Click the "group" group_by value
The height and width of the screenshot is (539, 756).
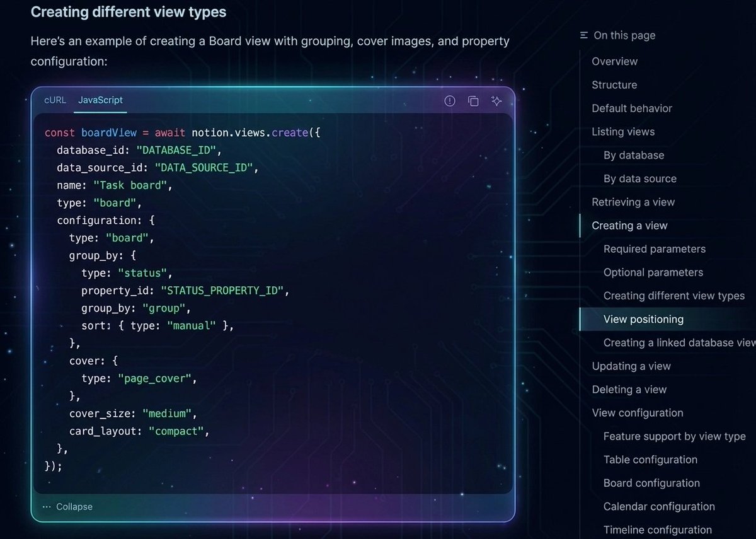(x=164, y=308)
